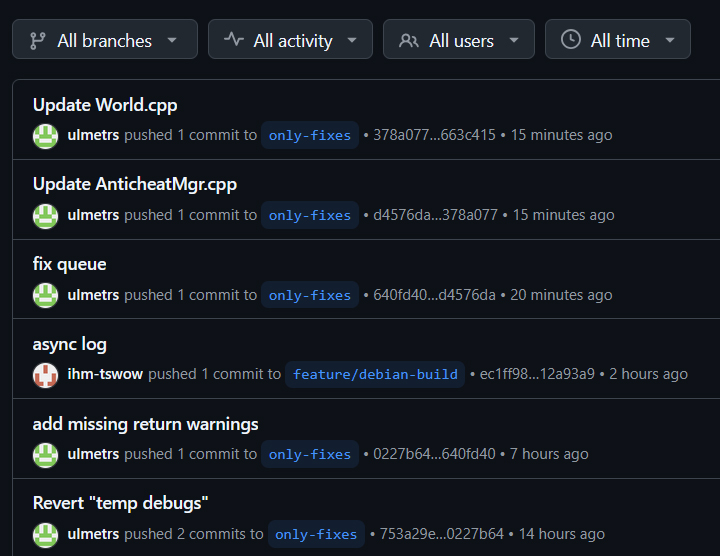
Task: Click only-fixes branch label in Update AnticheatMgr.cpp row
Action: coord(310,215)
